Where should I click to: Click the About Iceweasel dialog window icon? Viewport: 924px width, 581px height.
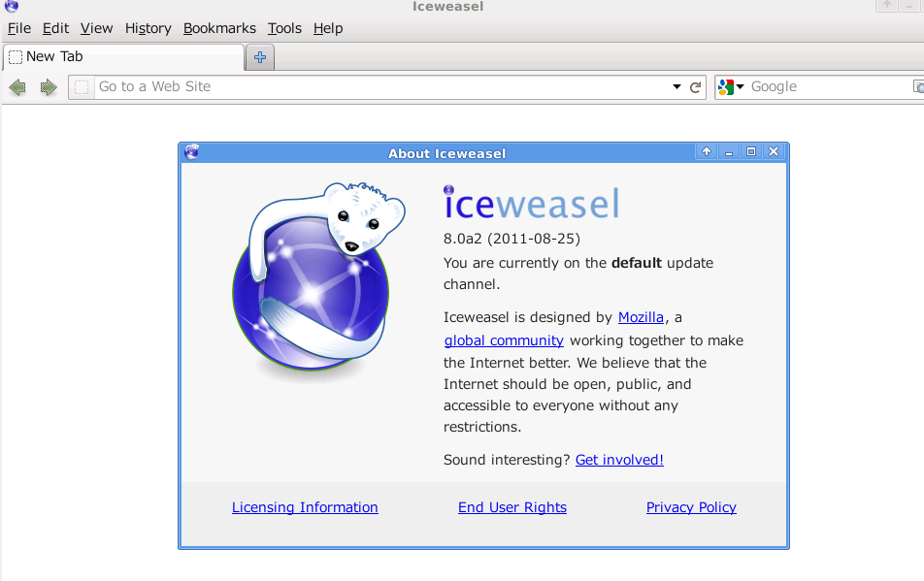pos(191,152)
